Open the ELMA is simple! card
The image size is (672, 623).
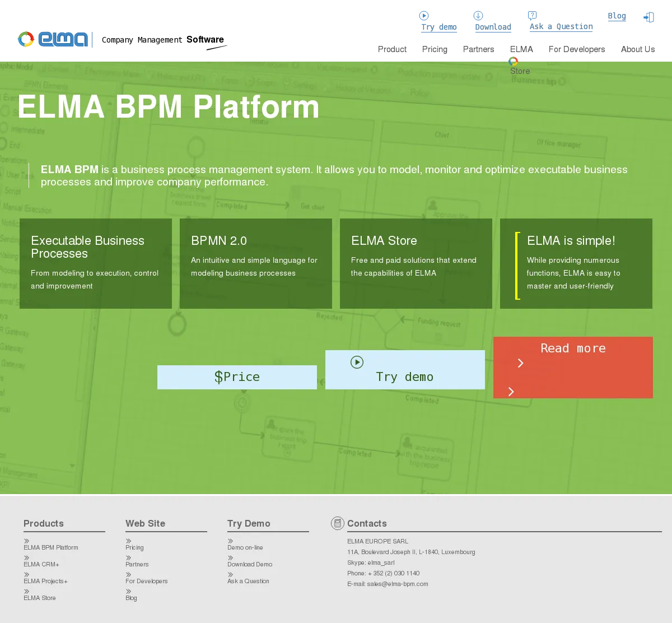tap(576, 263)
